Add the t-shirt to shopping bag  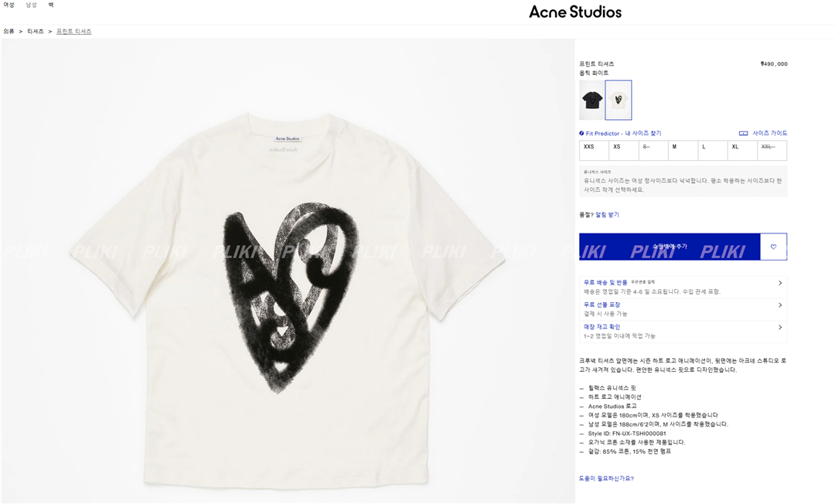(670, 247)
